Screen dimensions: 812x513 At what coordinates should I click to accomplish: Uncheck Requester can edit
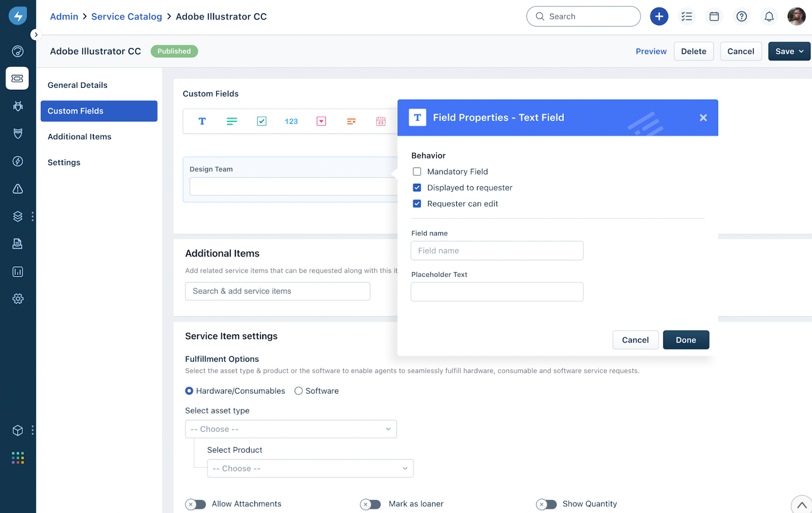pyautogui.click(x=417, y=204)
